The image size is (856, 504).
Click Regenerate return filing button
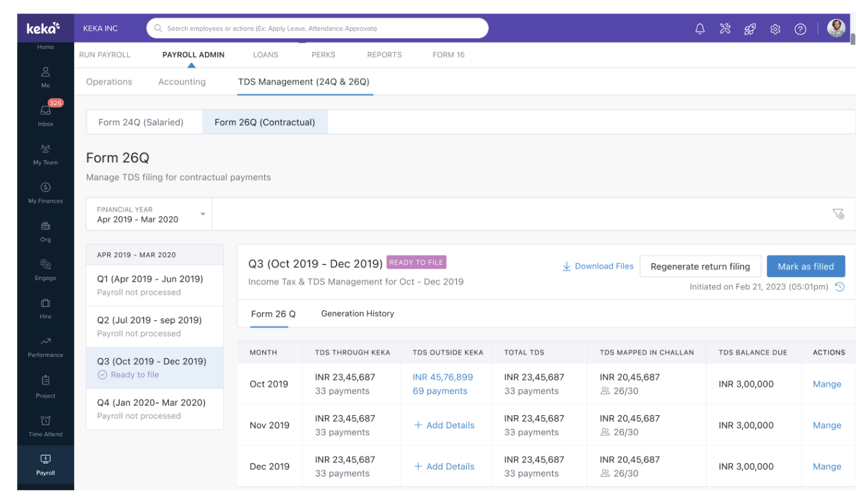tap(700, 267)
